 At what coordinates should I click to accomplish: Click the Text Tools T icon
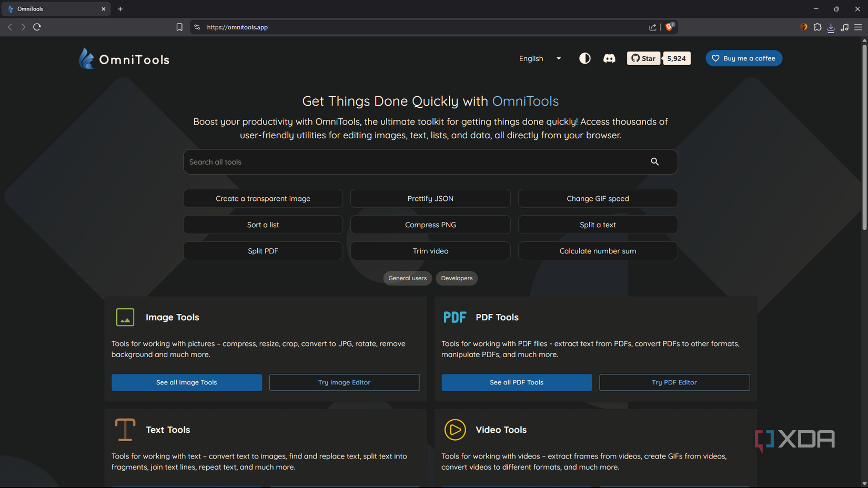coord(125,430)
